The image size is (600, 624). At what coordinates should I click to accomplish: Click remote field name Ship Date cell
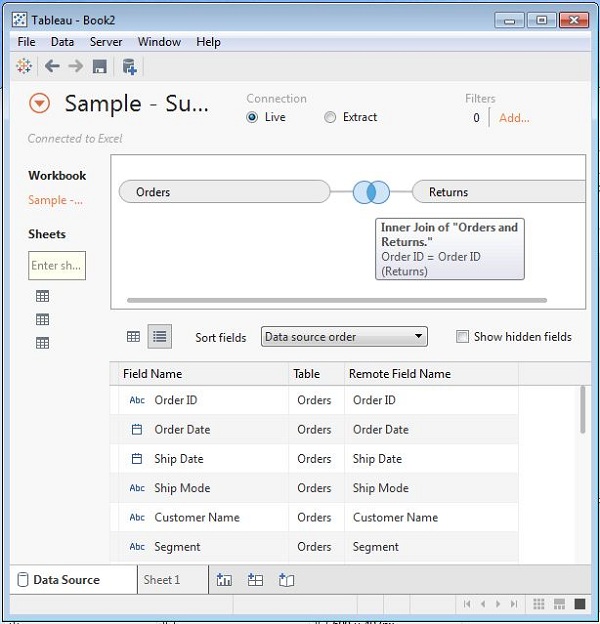pos(431,459)
